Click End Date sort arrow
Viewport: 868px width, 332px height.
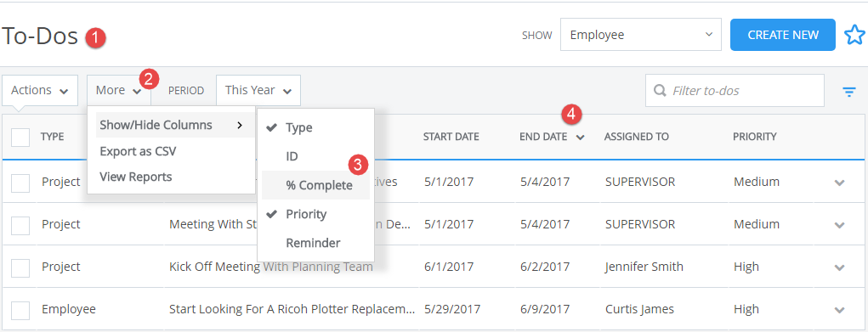[580, 138]
